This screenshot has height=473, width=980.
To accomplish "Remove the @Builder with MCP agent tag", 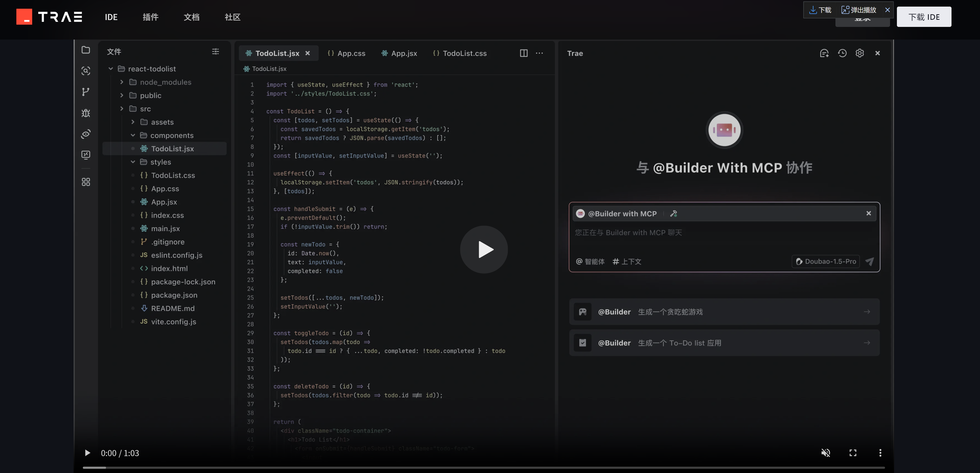I will pyautogui.click(x=868, y=213).
